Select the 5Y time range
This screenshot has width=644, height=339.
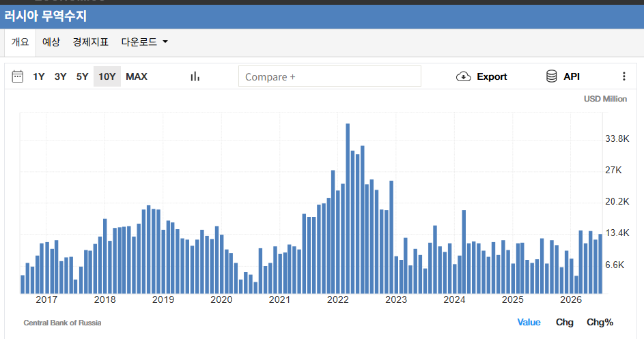82,76
